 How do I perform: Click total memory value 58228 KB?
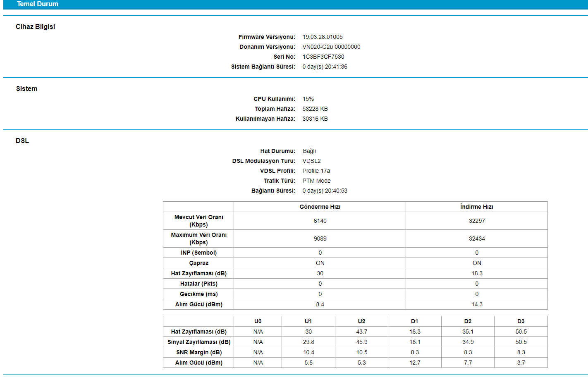(315, 109)
